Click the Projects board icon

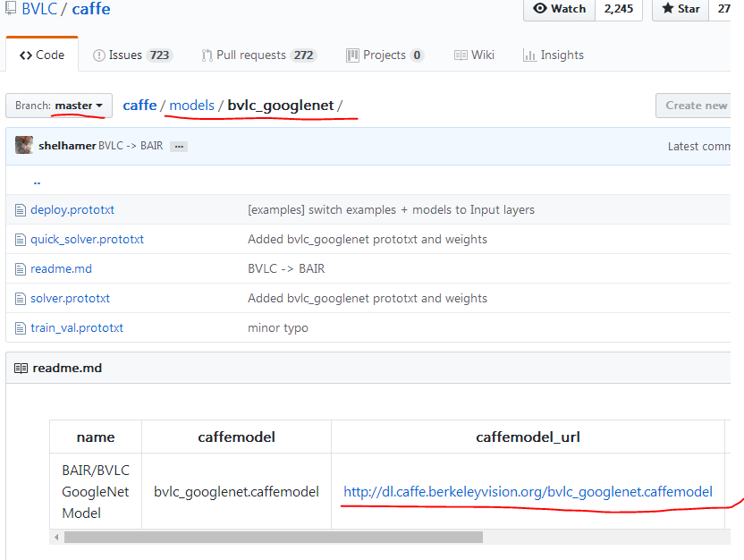click(x=352, y=55)
